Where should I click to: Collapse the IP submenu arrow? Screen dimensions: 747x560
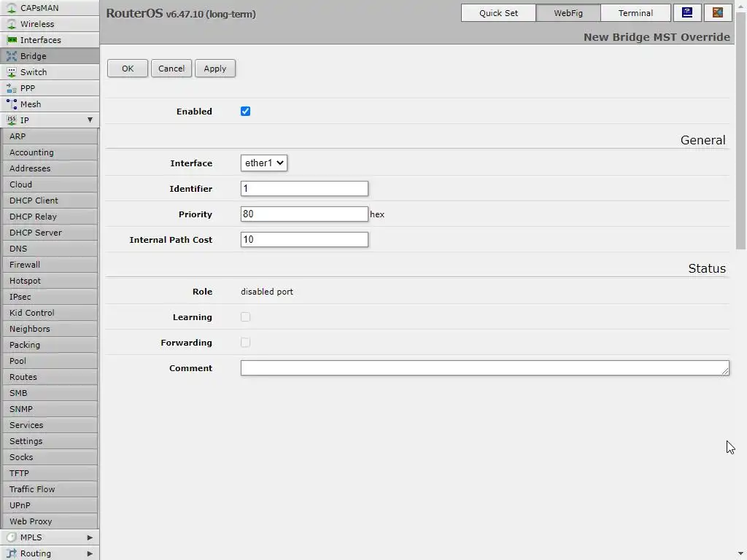(90, 120)
